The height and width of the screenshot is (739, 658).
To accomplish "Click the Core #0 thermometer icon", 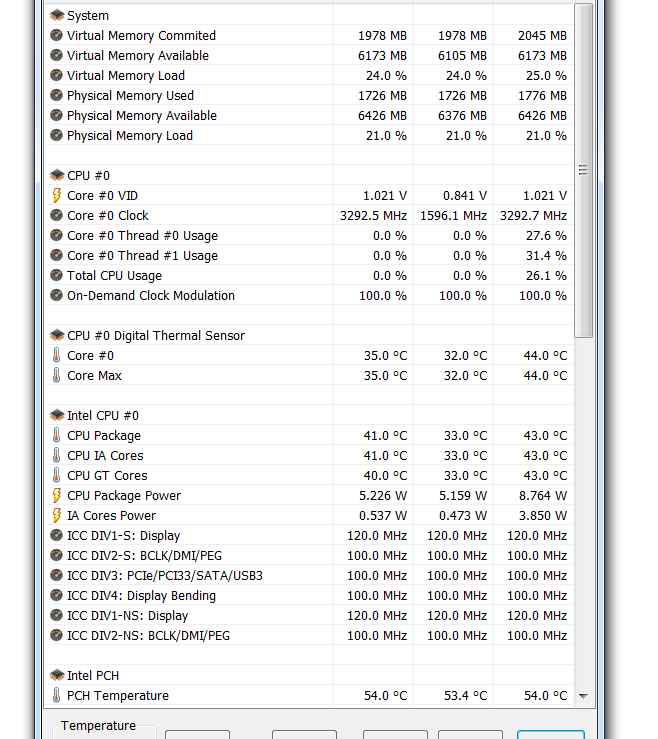I will pyautogui.click(x=57, y=355).
